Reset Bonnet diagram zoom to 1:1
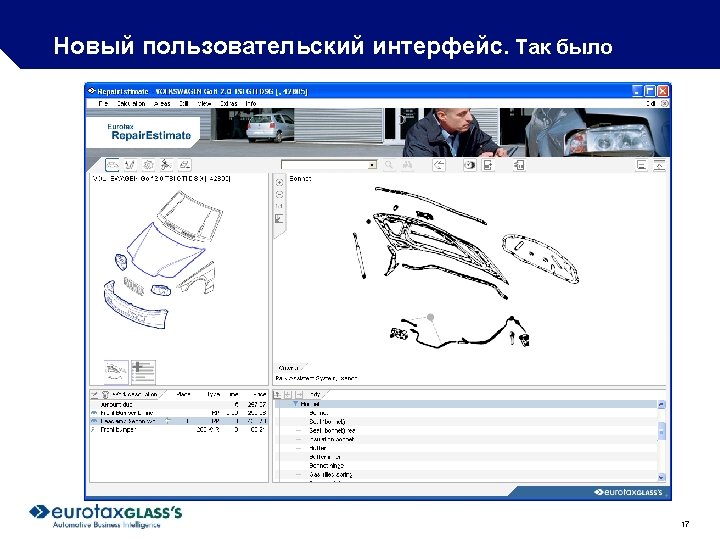Viewport: 720px width, 540px height. 279,206
